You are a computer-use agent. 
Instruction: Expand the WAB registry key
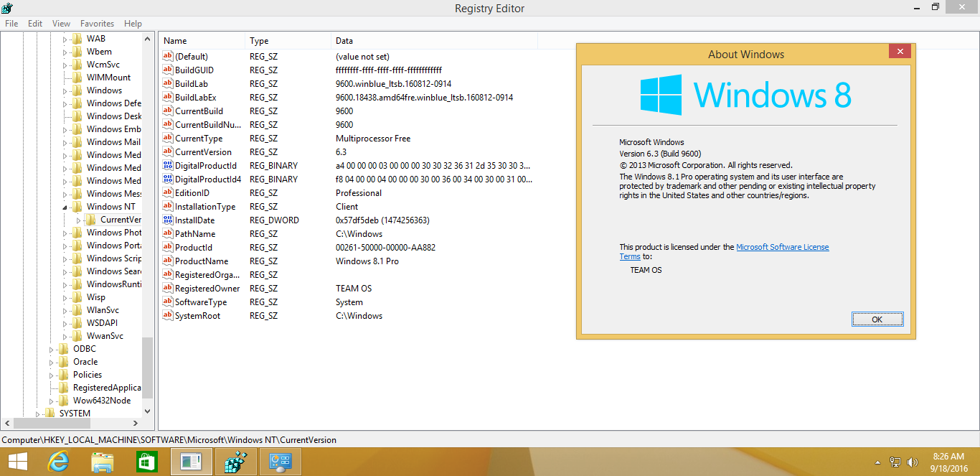click(65, 39)
